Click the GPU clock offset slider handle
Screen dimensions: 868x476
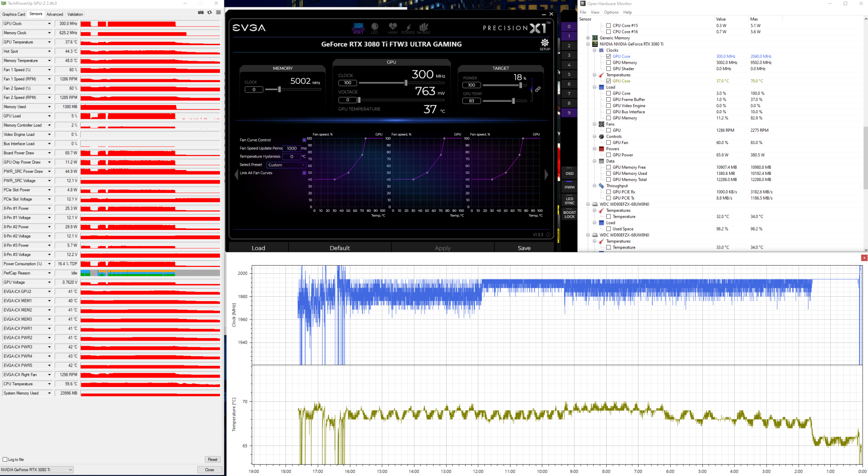point(406,83)
